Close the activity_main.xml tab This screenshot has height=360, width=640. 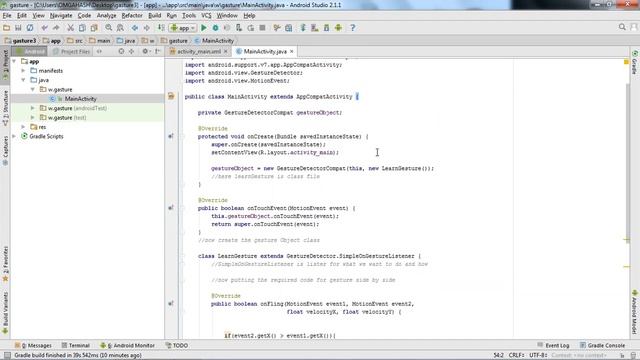pyautogui.click(x=225, y=51)
